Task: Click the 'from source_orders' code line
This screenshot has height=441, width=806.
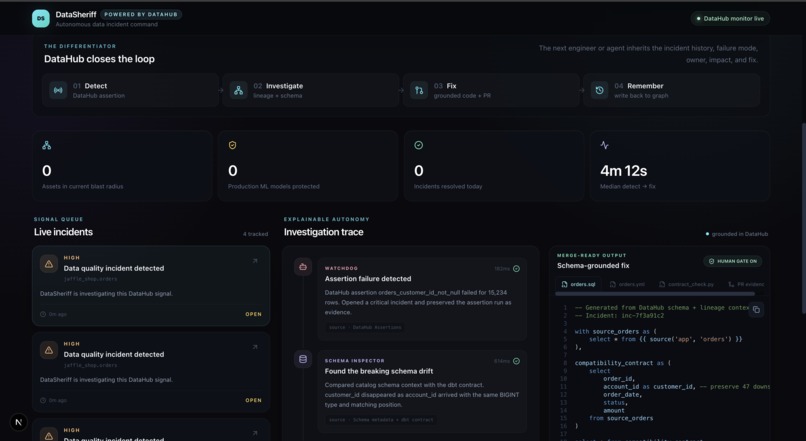Action: pyautogui.click(x=621, y=418)
